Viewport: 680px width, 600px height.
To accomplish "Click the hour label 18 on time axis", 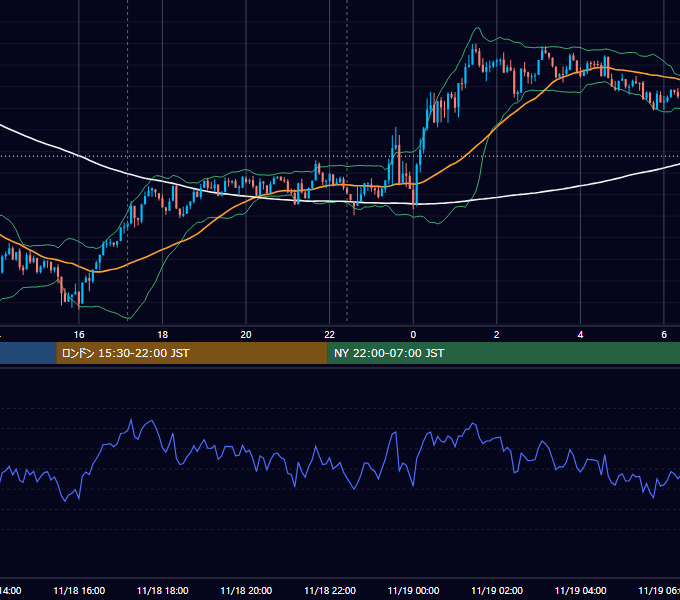I will [x=162, y=334].
